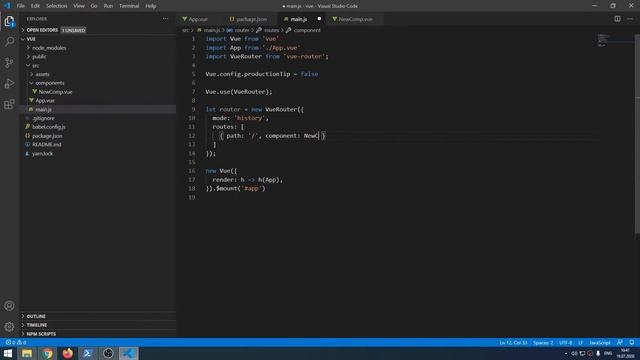Open the Edit menu
This screenshot has width=640, height=360.
click(35, 6)
